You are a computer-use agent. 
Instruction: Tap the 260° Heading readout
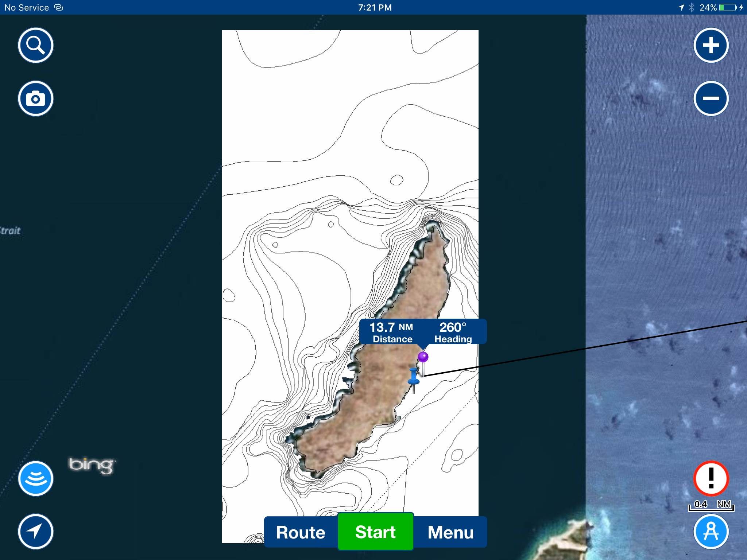point(453,332)
